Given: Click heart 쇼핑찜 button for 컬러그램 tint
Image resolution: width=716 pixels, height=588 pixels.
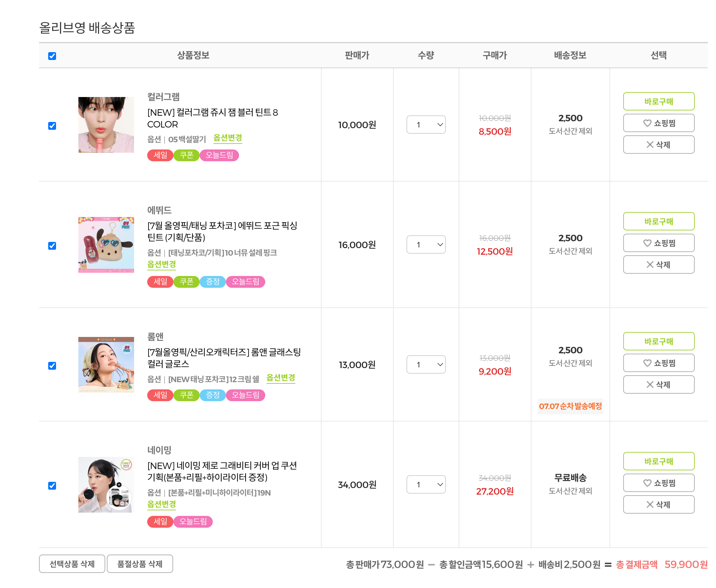Looking at the screenshot, I should [658, 123].
